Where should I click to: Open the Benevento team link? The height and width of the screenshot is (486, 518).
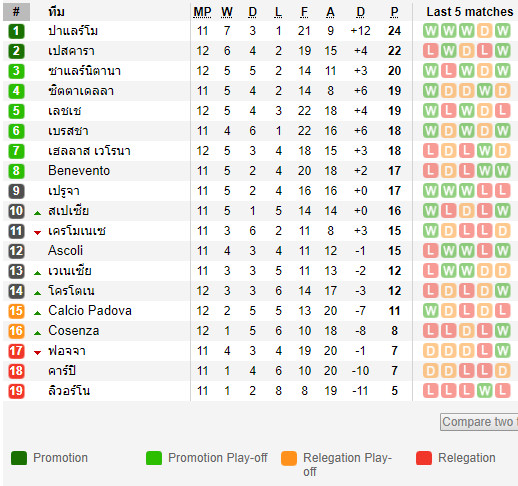(79, 171)
